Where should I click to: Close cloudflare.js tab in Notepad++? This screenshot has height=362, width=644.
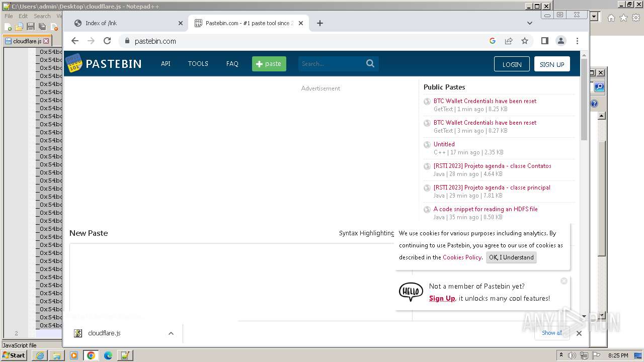46,41
